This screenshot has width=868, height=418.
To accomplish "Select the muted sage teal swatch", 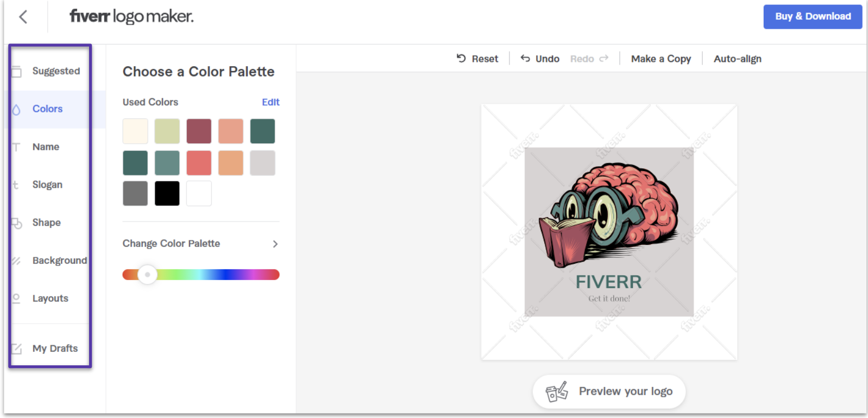I will (167, 163).
